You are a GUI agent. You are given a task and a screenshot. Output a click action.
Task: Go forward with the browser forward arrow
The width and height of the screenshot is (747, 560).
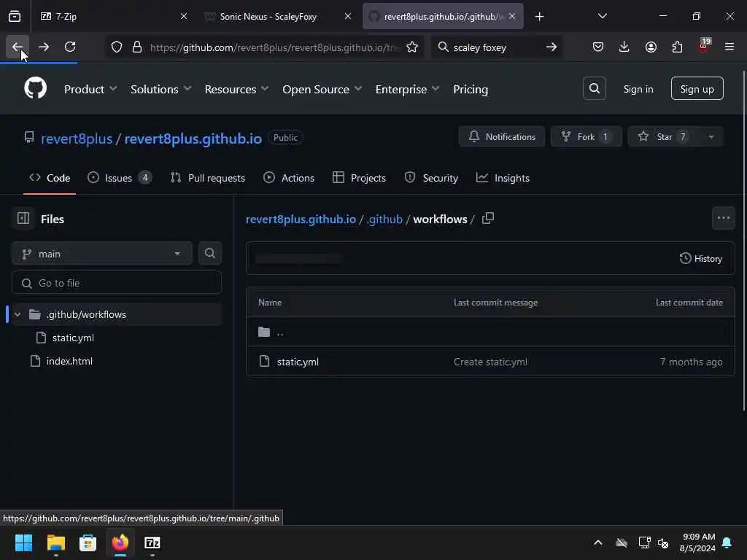[43, 47]
